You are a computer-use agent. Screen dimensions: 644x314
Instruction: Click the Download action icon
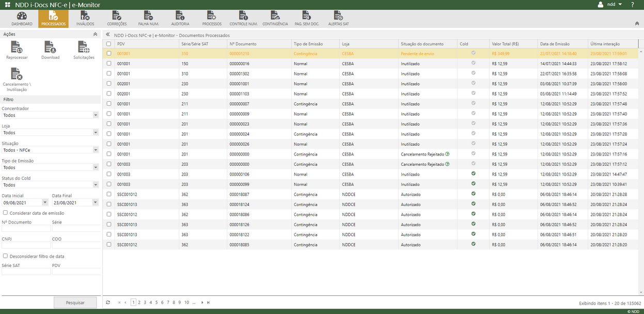(x=50, y=48)
